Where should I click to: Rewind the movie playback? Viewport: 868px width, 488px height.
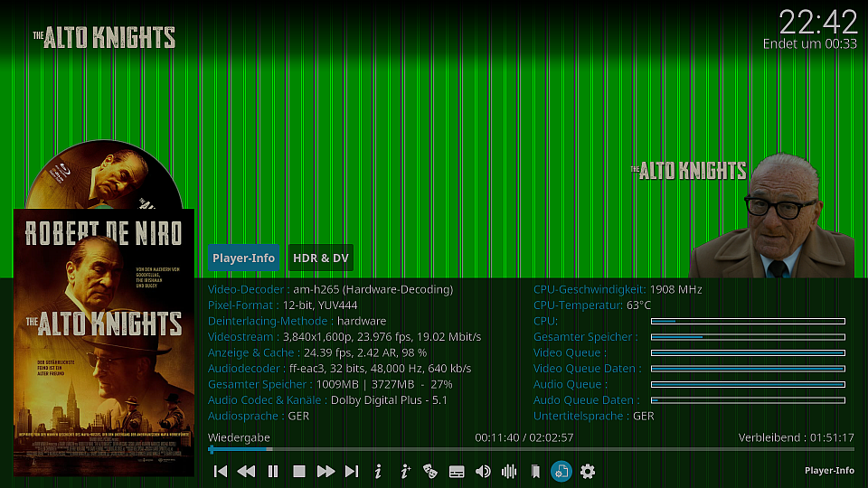click(246, 472)
